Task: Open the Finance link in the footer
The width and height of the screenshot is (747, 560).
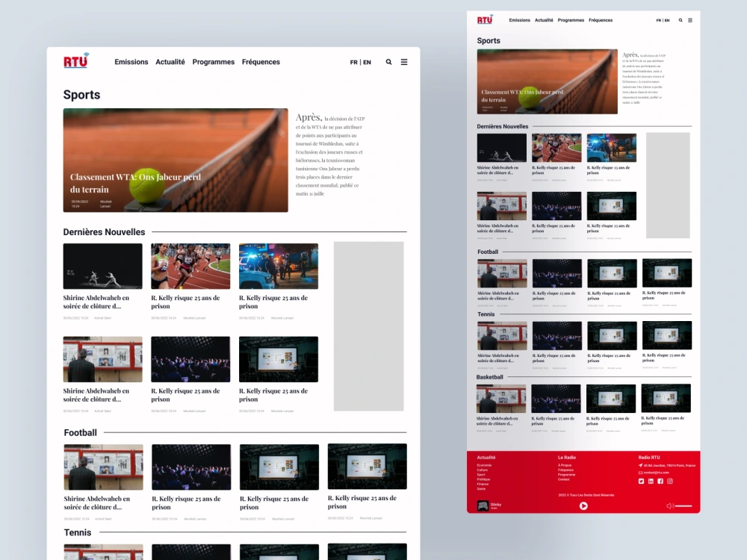Action: pyautogui.click(x=483, y=484)
